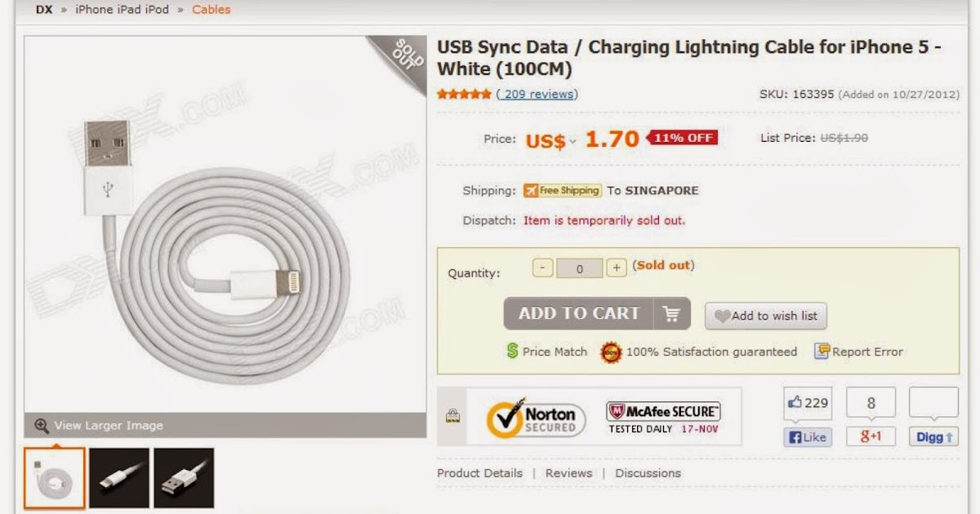Increase quantity with the plus stepper
The width and height of the screenshot is (980, 514).
click(617, 266)
